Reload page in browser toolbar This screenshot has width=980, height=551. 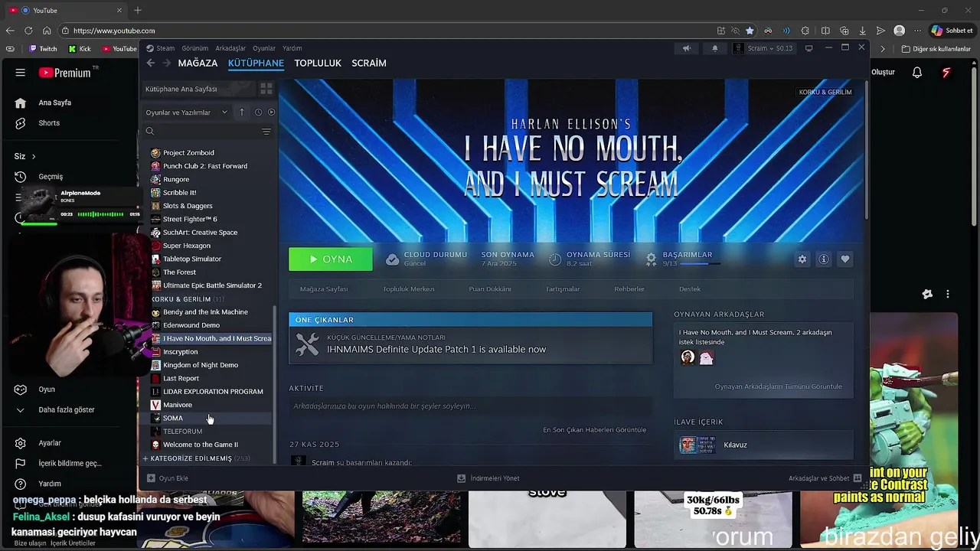click(28, 31)
